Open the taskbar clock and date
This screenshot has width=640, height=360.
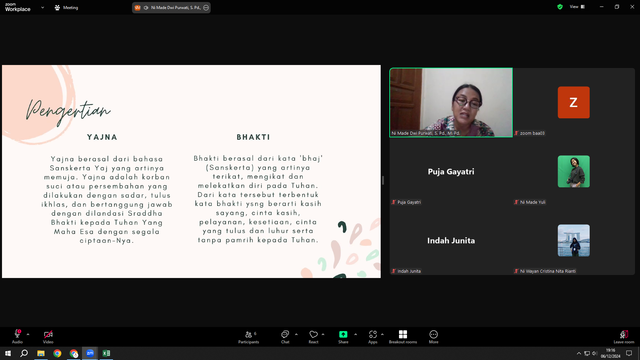pyautogui.click(x=610, y=353)
